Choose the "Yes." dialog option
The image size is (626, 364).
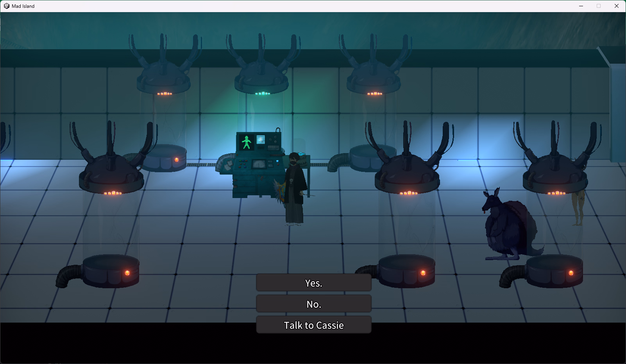click(314, 283)
